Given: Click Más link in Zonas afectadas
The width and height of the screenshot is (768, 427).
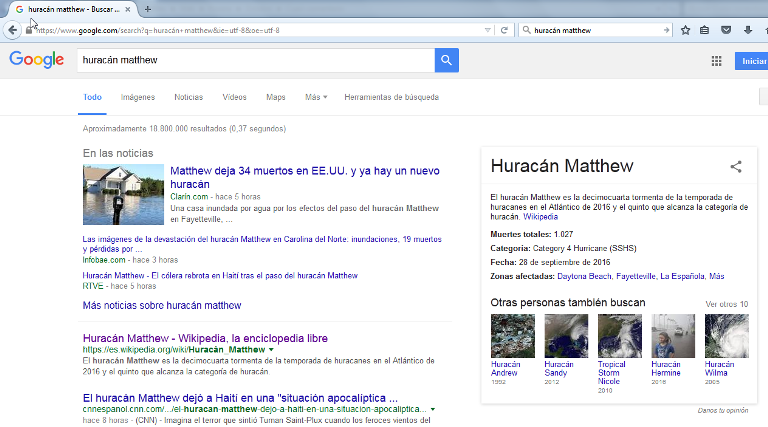Looking at the screenshot, I should click(717, 276).
